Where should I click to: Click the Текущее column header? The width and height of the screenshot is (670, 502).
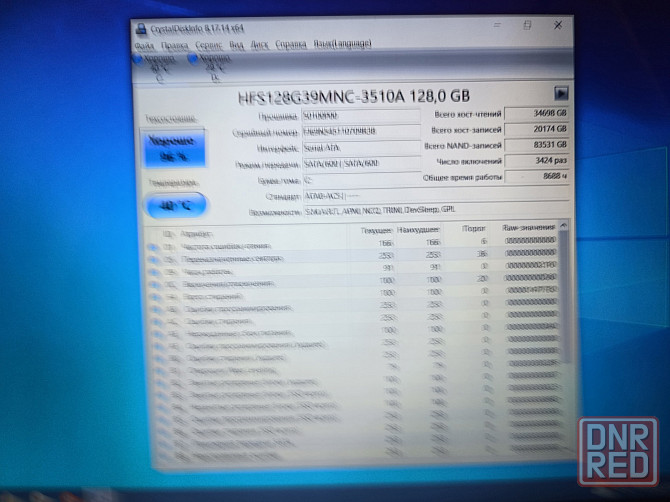pos(376,231)
